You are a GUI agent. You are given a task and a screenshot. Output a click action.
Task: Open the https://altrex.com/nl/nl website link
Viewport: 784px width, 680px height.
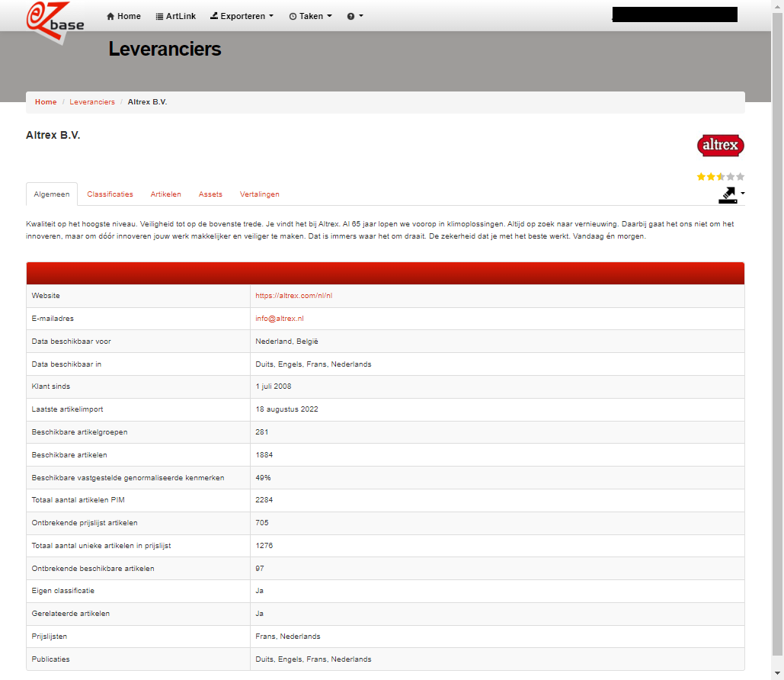pos(294,296)
